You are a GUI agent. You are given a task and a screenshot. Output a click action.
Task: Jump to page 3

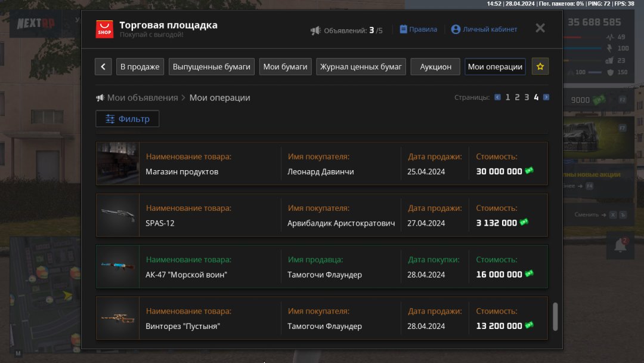527,97
